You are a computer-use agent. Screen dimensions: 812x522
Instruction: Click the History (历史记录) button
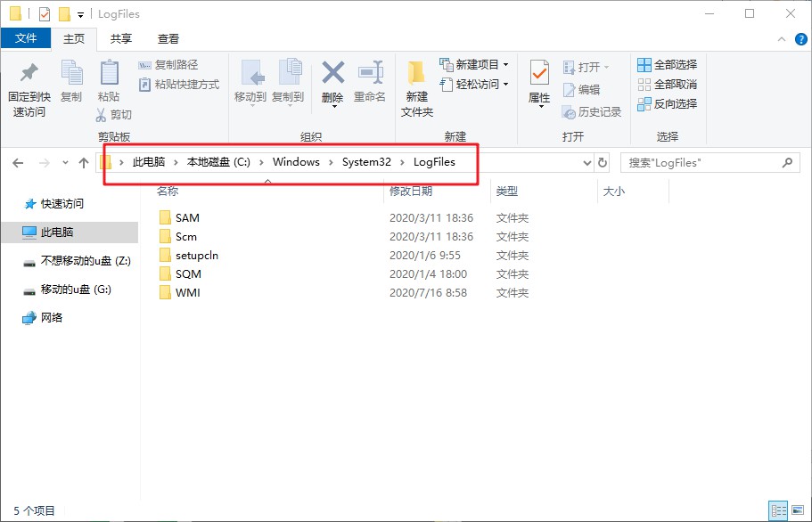tap(592, 112)
